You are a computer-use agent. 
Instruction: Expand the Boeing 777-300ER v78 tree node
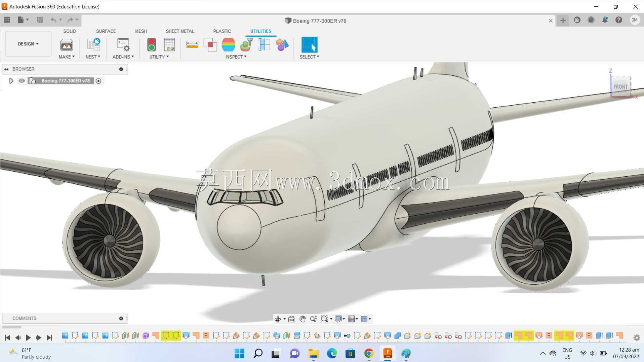point(11,81)
